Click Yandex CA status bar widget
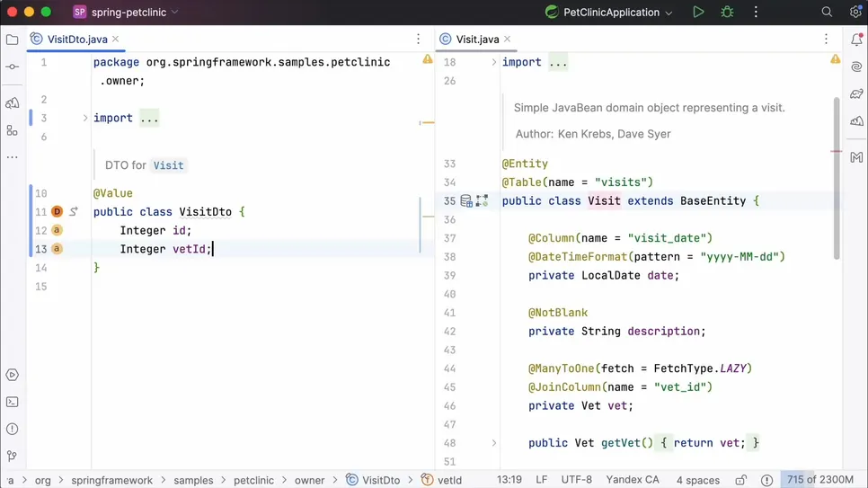Image resolution: width=868 pixels, height=488 pixels. point(633,480)
